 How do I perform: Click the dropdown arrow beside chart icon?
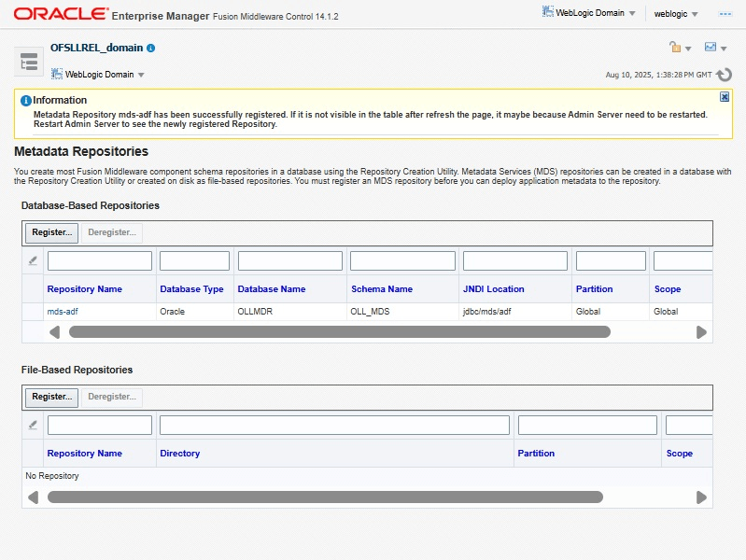click(724, 49)
